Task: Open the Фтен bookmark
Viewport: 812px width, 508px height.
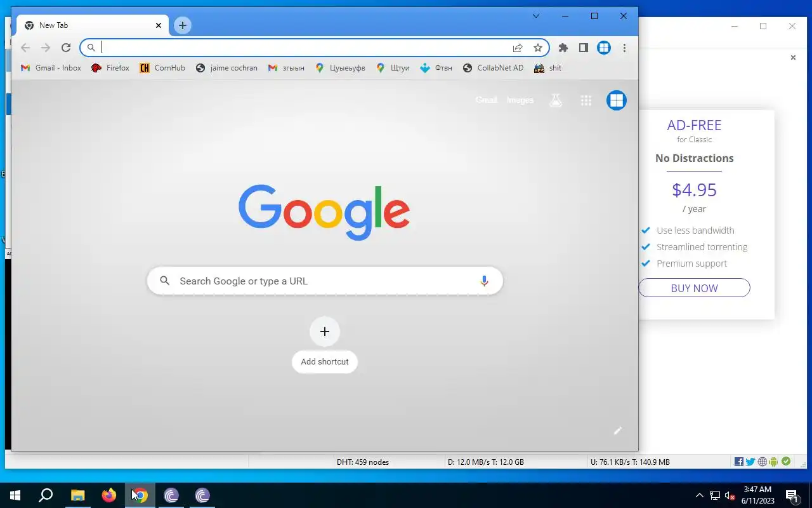Action: (436, 68)
